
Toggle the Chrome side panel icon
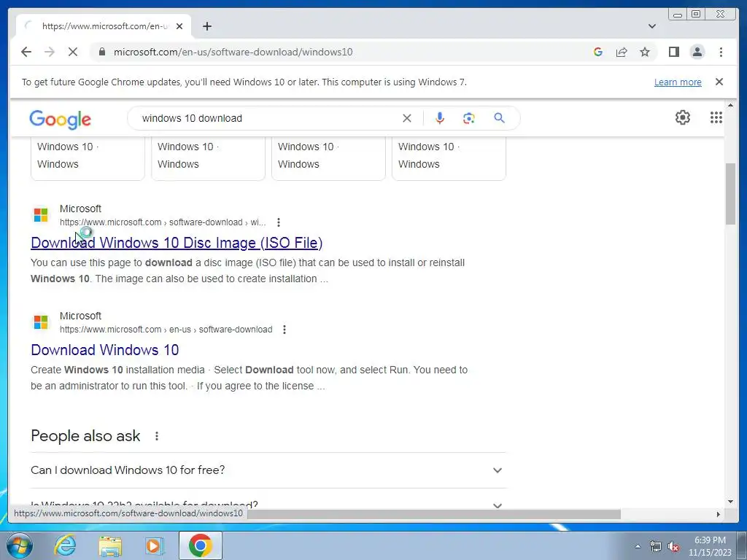pos(673,52)
